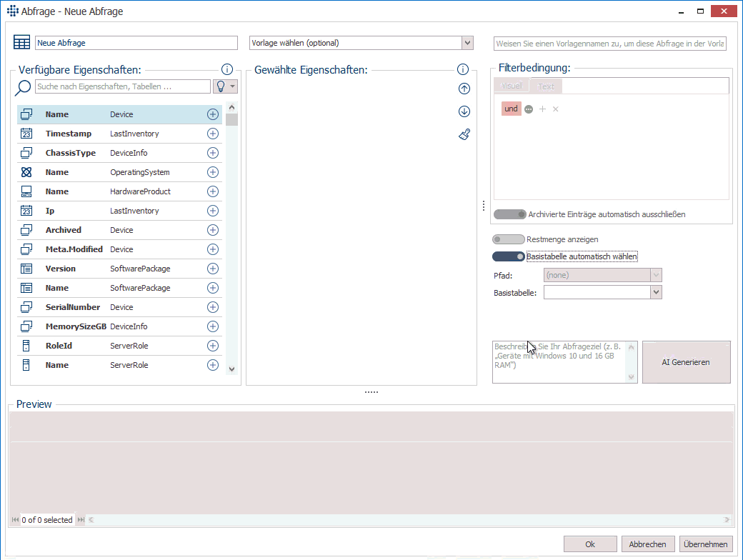743x560 pixels.
Task: Remove filter group with x icon
Action: tap(556, 109)
